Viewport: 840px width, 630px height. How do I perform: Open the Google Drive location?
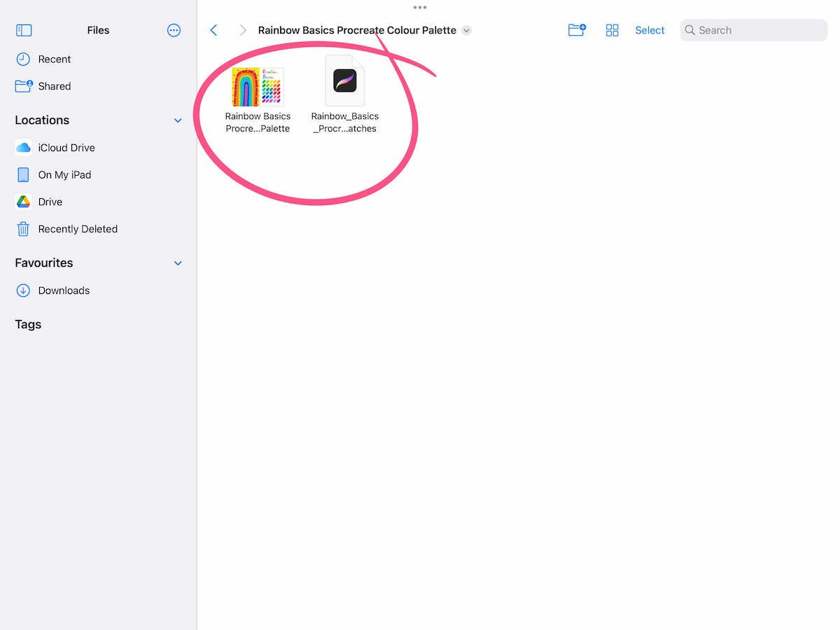[51, 202]
